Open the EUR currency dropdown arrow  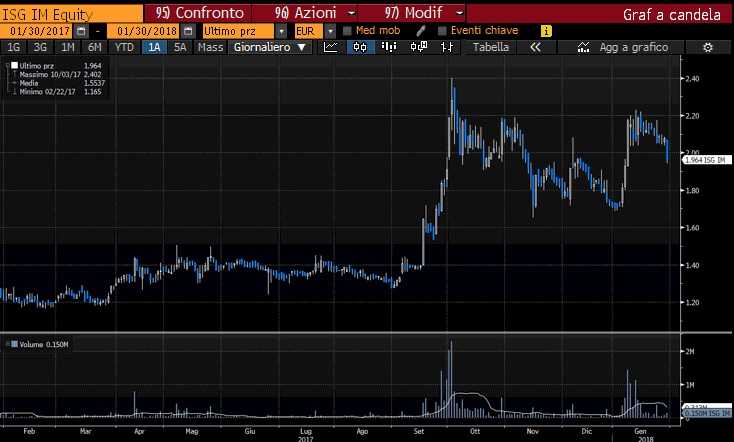(x=330, y=31)
